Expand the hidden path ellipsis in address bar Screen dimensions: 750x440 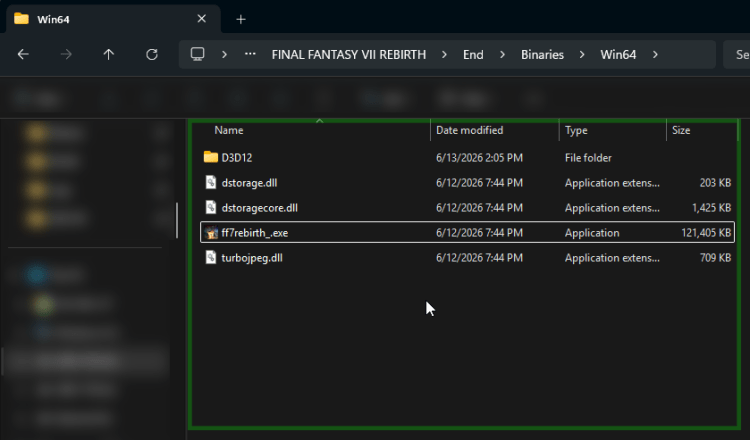pyautogui.click(x=250, y=54)
